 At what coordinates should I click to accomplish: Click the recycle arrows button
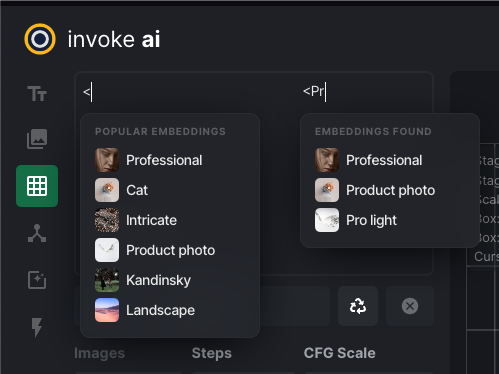coord(358,306)
